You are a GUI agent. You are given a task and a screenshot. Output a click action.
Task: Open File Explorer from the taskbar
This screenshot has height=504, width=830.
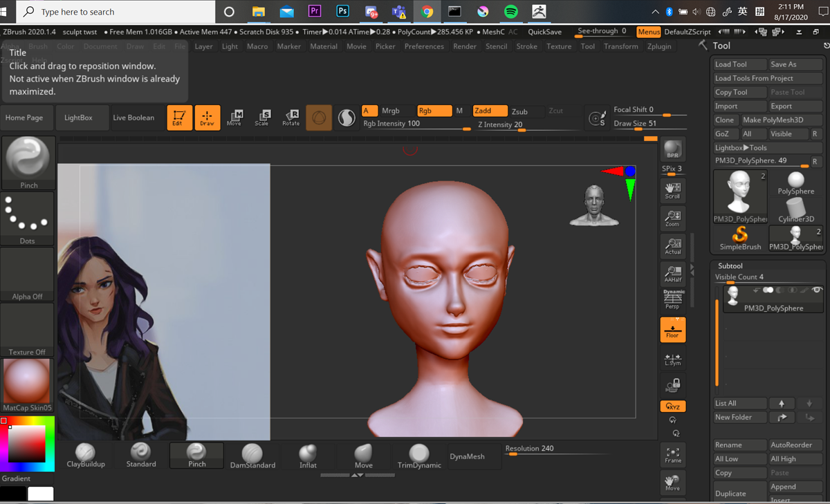[x=258, y=11]
